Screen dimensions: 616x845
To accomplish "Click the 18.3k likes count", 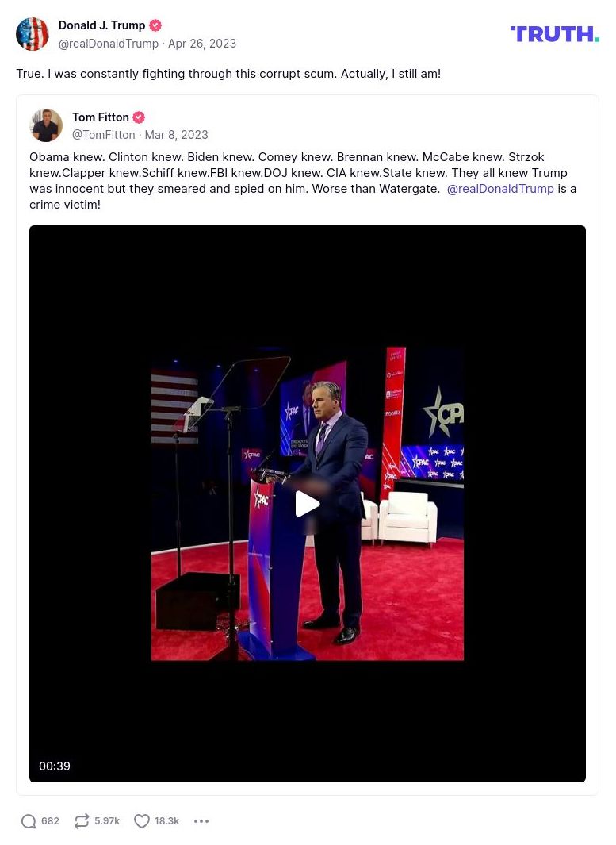I will tap(166, 820).
